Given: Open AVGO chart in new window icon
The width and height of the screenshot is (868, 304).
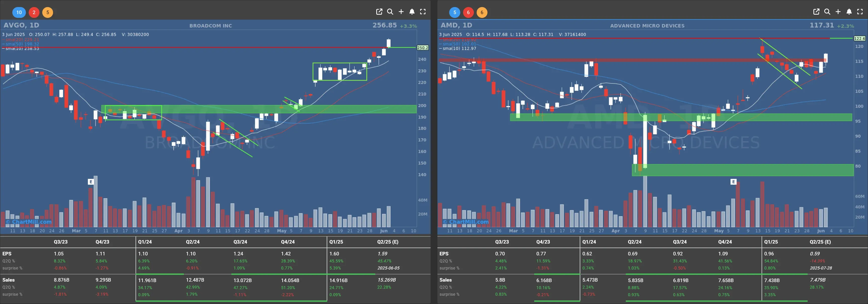Looking at the screenshot, I should (x=379, y=12).
